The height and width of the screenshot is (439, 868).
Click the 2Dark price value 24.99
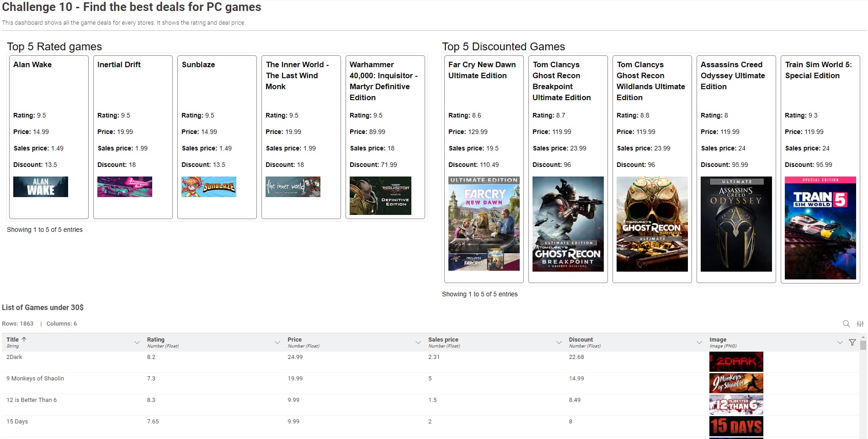[x=295, y=357]
